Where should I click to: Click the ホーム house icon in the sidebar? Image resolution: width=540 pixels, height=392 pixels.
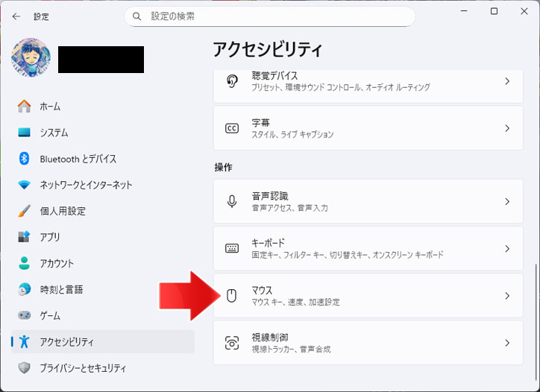coord(25,107)
